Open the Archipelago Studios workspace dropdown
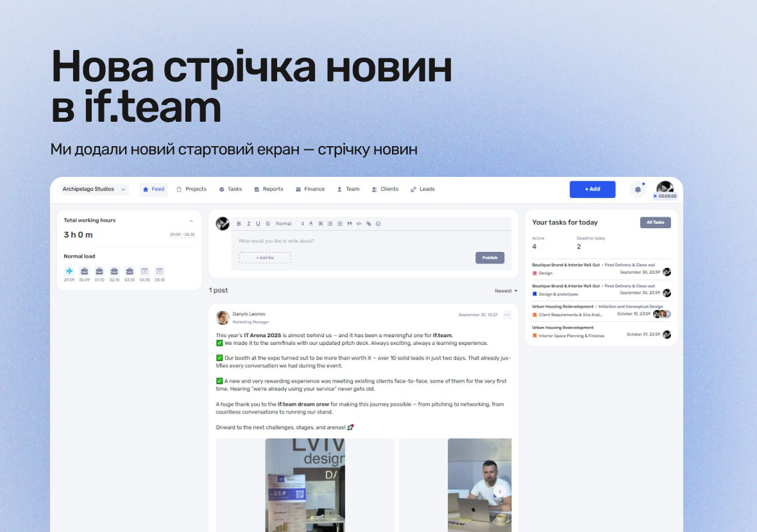The width and height of the screenshot is (757, 532). [x=94, y=189]
